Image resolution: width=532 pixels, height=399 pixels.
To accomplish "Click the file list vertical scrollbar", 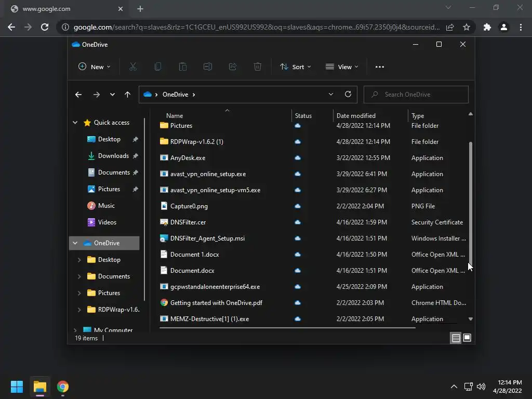I will click(471, 204).
